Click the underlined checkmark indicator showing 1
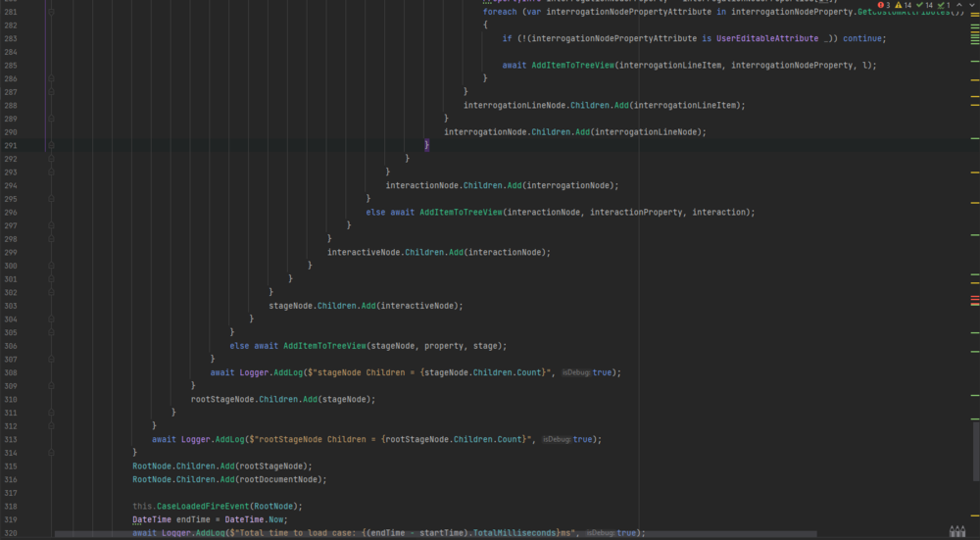This screenshot has height=540, width=980. pyautogui.click(x=943, y=5)
